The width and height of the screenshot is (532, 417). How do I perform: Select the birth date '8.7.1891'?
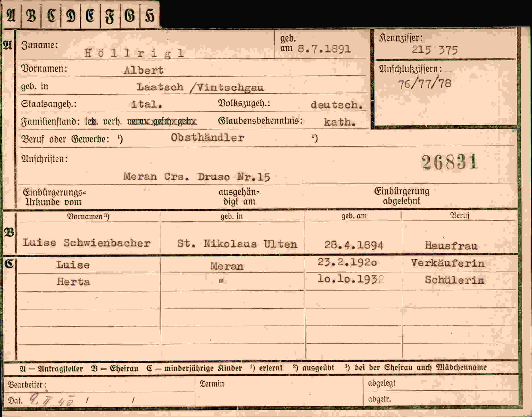[324, 49]
